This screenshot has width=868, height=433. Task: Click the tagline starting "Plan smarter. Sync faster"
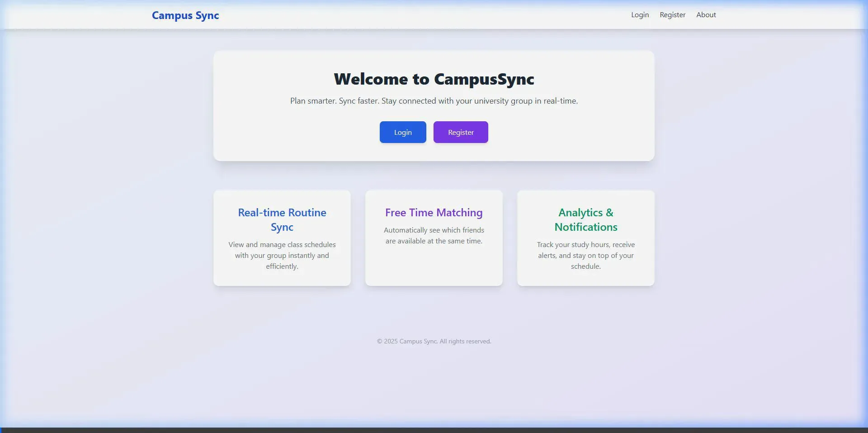click(434, 101)
